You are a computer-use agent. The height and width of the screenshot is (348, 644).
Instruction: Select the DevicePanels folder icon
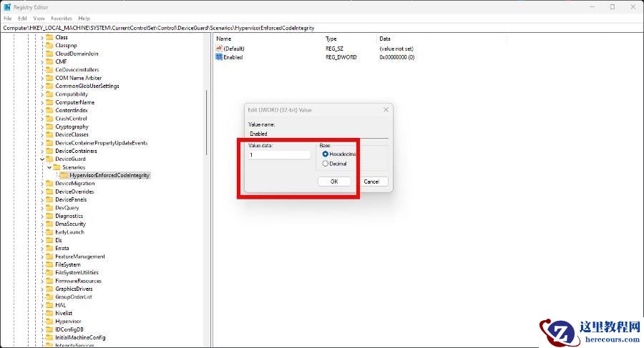click(x=49, y=199)
